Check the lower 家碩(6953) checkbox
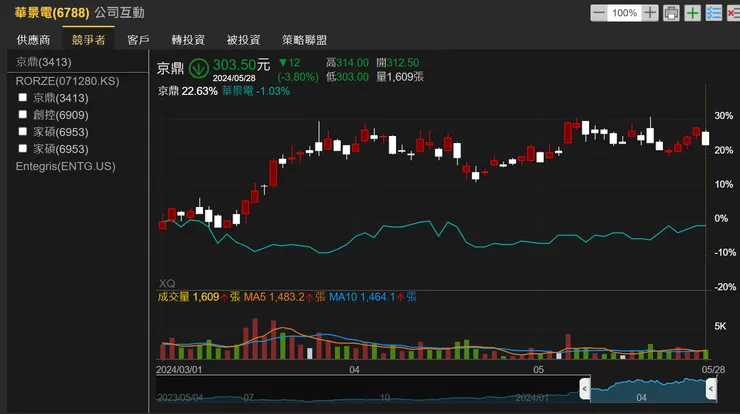 pyautogui.click(x=22, y=148)
